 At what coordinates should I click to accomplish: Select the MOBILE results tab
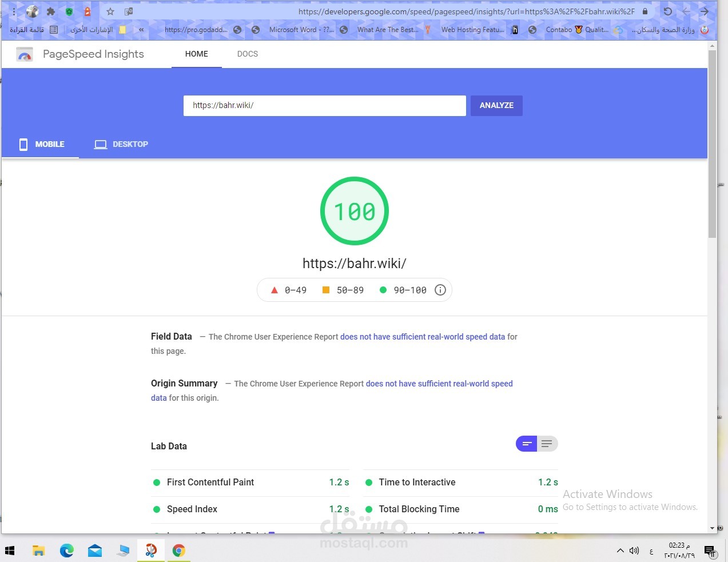coord(41,145)
